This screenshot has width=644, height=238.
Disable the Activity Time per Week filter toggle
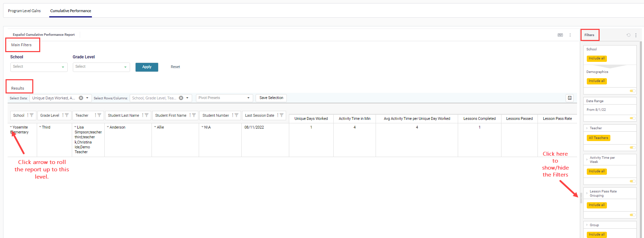633,181
